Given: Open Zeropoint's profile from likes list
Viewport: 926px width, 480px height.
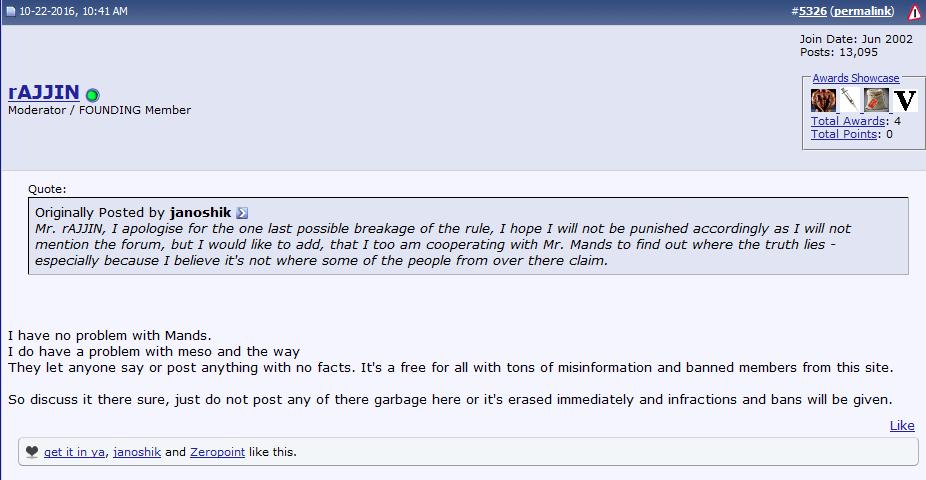Looking at the screenshot, I should (217, 452).
